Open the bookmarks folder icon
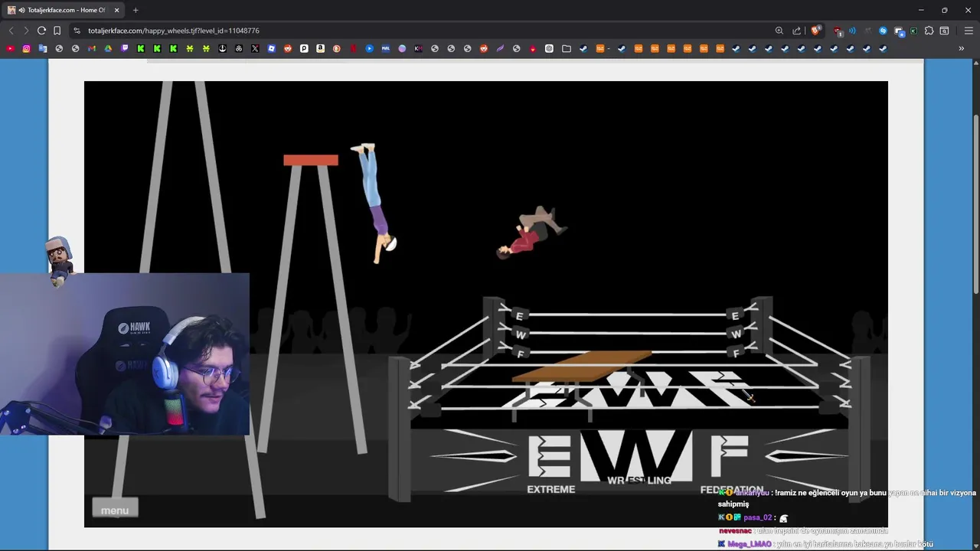 tap(567, 48)
